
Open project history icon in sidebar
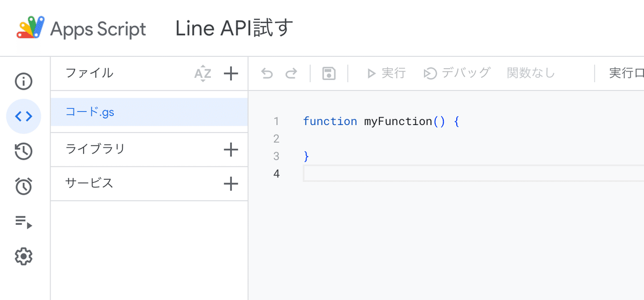pos(24,151)
